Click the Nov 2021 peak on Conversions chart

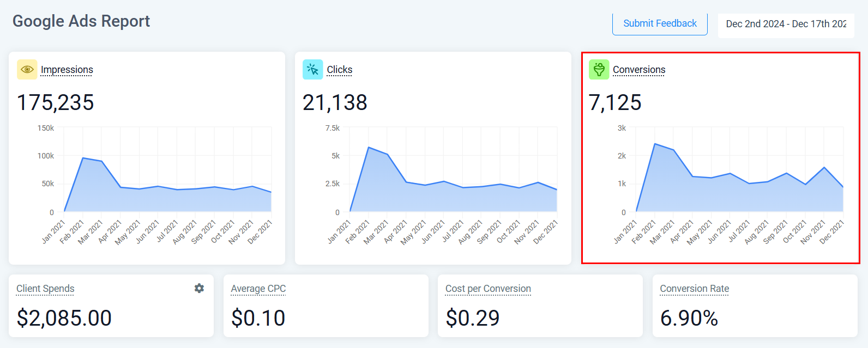[824, 167]
